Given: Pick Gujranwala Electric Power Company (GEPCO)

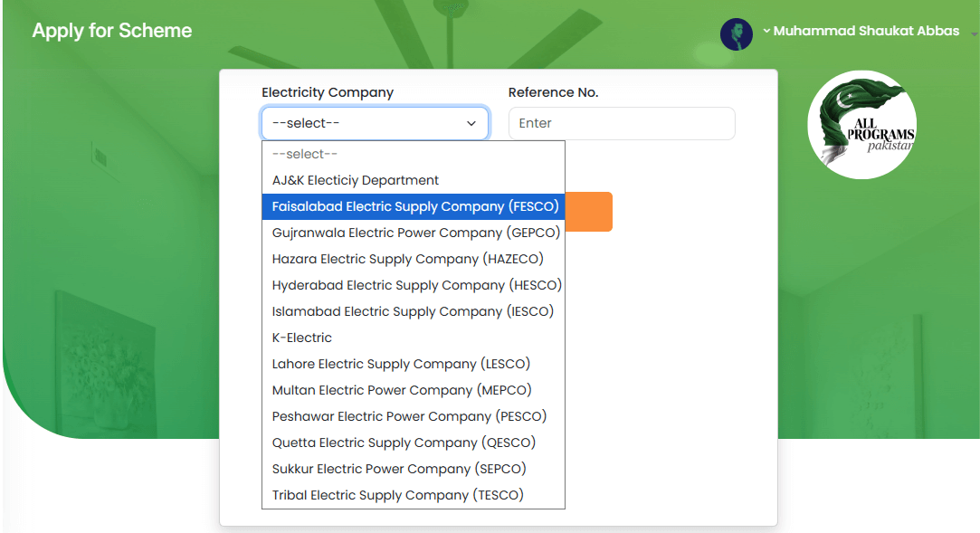Looking at the screenshot, I should point(415,233).
